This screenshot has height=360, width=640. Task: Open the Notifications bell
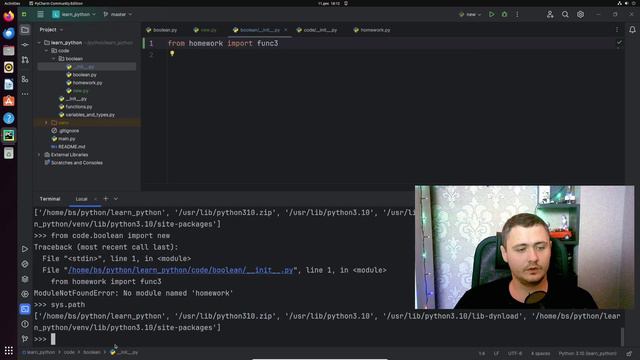coord(632,30)
